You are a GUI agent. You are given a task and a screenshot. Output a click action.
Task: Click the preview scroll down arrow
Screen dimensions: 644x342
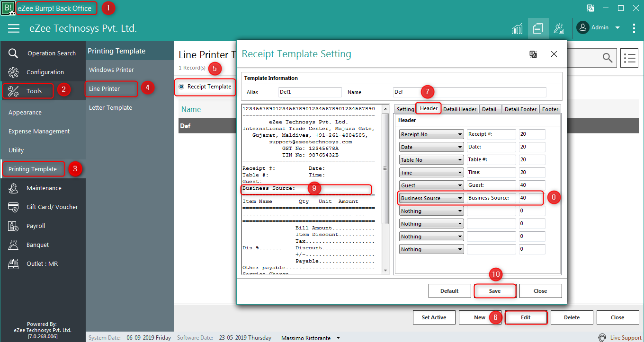point(385,270)
